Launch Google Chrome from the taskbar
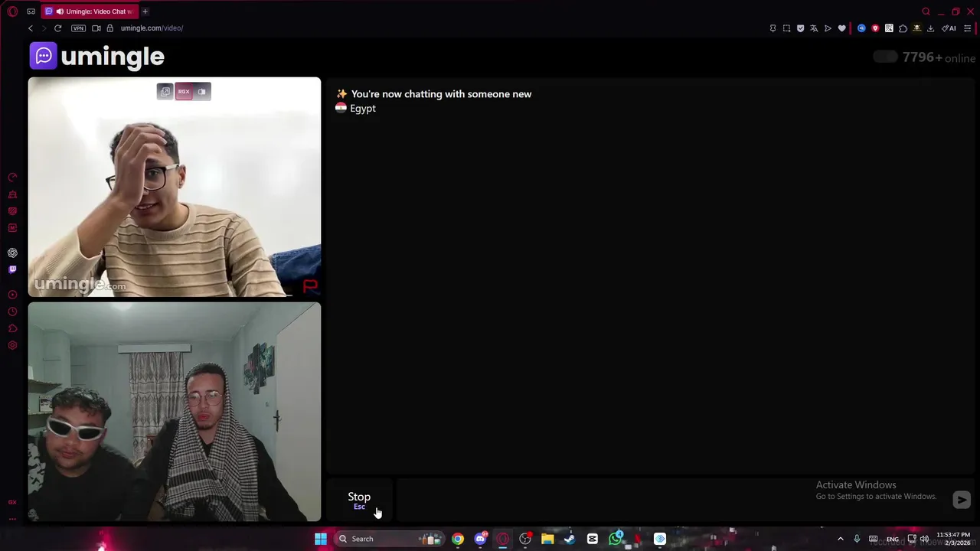This screenshot has width=980, height=551. (458, 539)
